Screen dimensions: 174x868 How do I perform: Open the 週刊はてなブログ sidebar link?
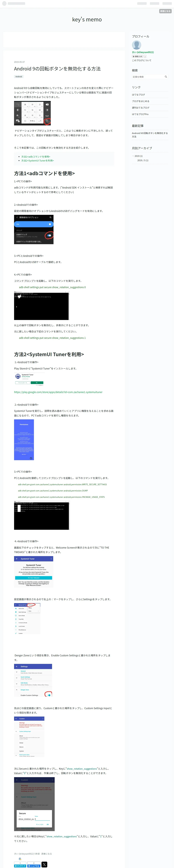(141, 108)
